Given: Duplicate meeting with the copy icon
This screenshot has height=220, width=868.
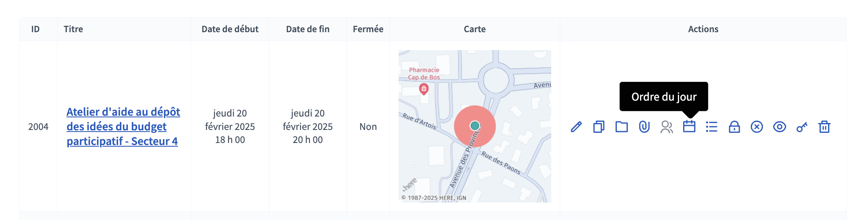Looking at the screenshot, I should pyautogui.click(x=599, y=127).
